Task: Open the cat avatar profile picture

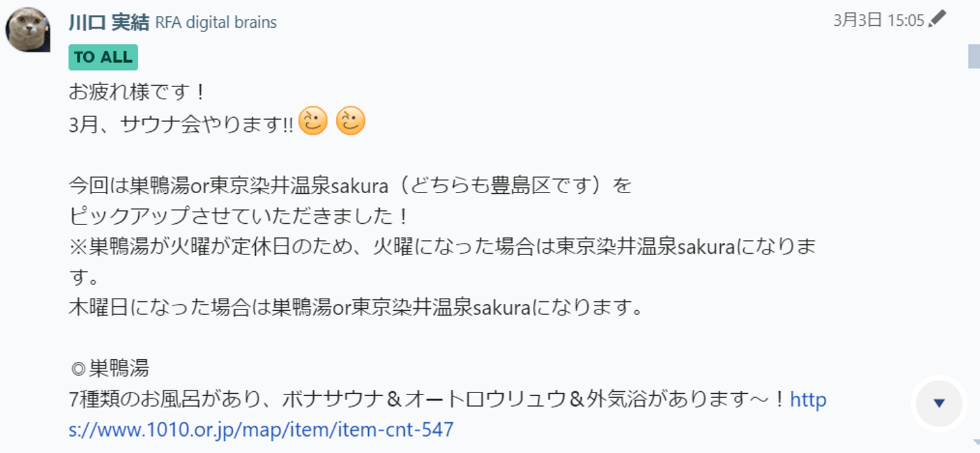Action: tap(28, 30)
